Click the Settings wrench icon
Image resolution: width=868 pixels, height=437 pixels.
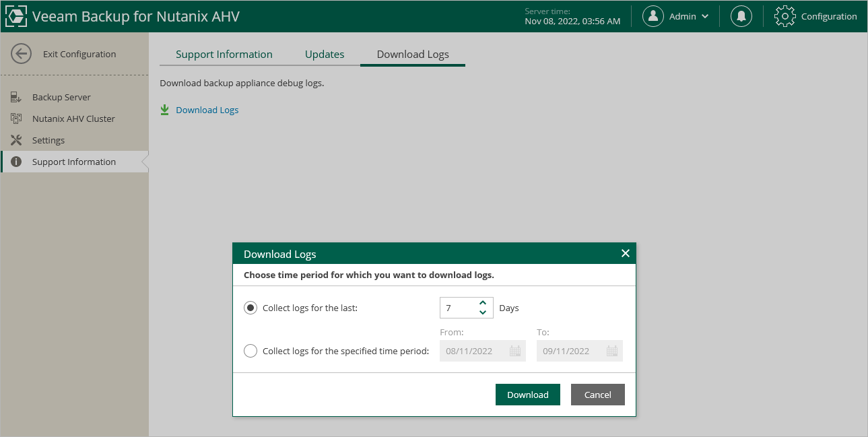pos(16,140)
